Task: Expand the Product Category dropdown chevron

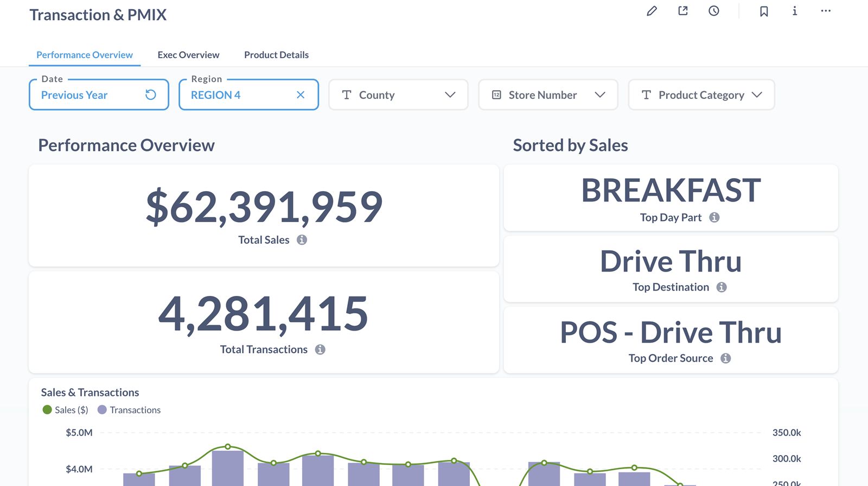Action: pos(757,95)
